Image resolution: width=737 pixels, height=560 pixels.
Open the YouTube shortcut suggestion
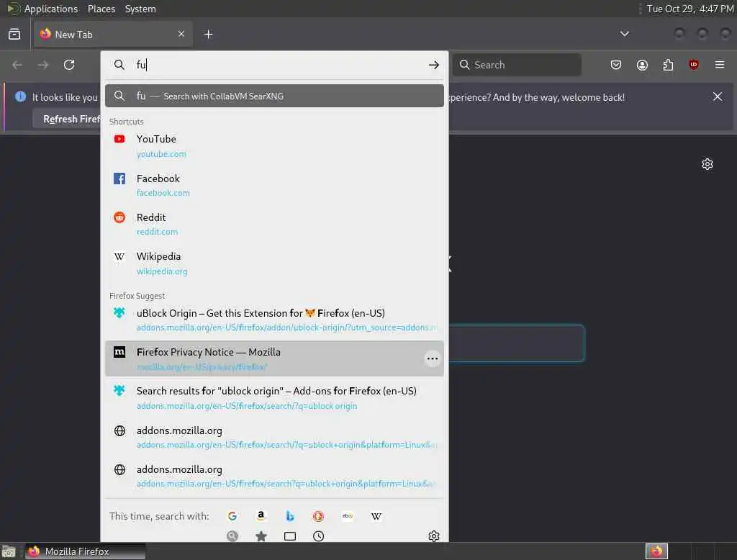click(x=274, y=146)
